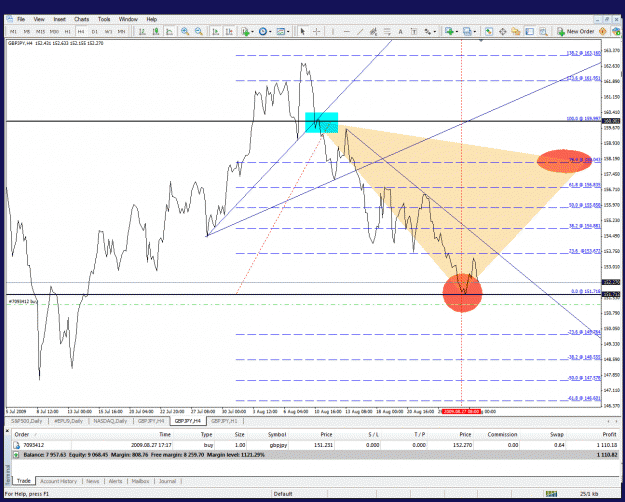The image size is (625, 502).
Task: Select the D1 timeframe
Action: pyautogui.click(x=94, y=31)
